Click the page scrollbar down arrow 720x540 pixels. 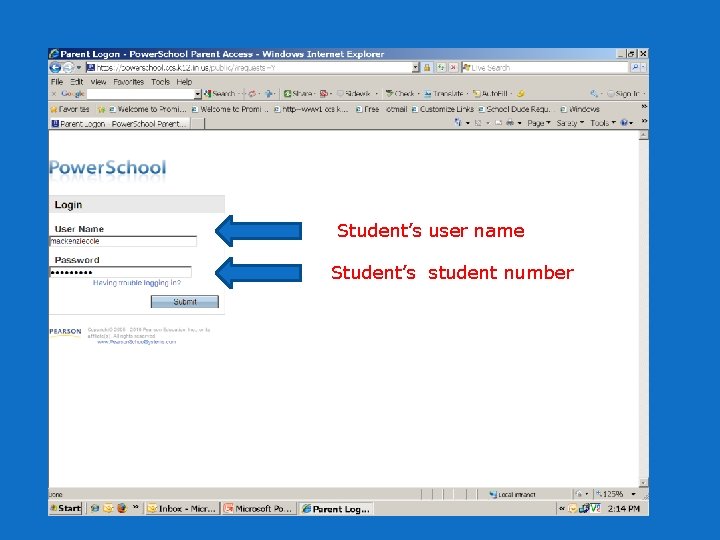tap(644, 483)
